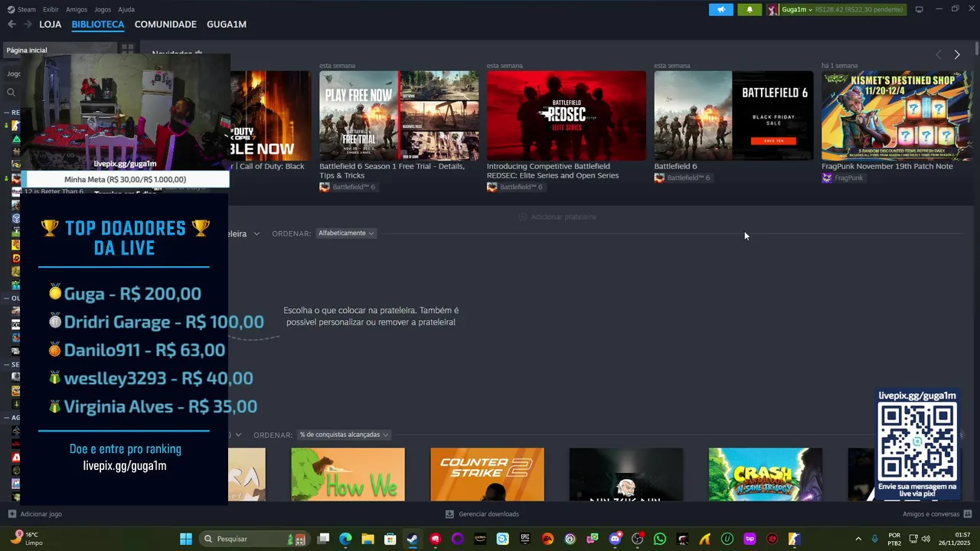Open the '% de conquistas alcançadas' sort dropdown
Viewport: 980px width, 551px height.
click(344, 435)
